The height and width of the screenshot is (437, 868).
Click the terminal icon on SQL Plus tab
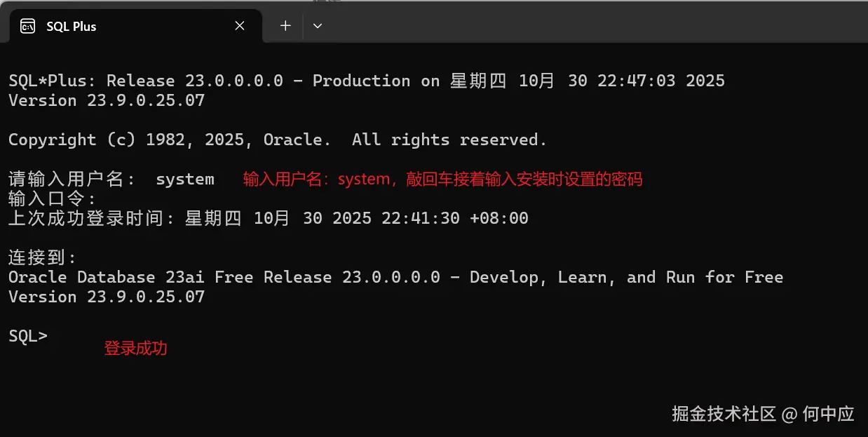click(x=27, y=27)
